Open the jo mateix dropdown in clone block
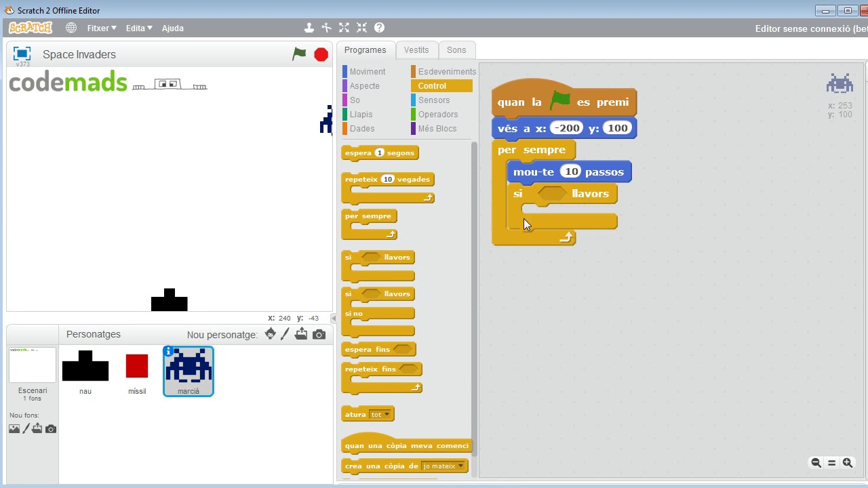 point(443,466)
